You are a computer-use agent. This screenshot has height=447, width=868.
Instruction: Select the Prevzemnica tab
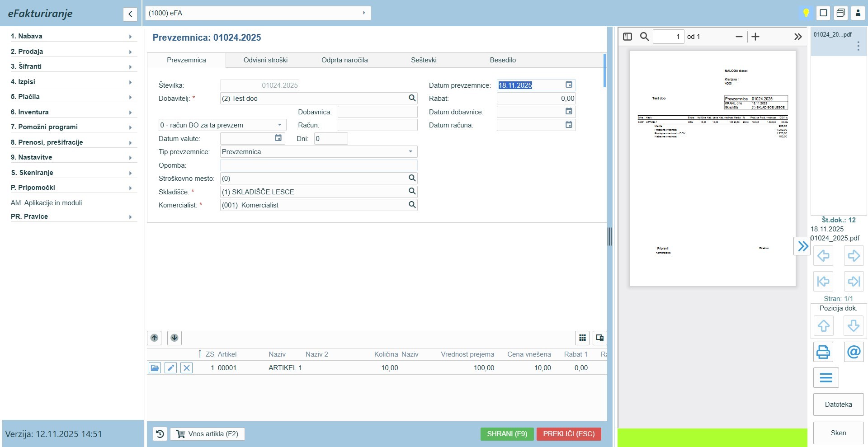[186, 60]
